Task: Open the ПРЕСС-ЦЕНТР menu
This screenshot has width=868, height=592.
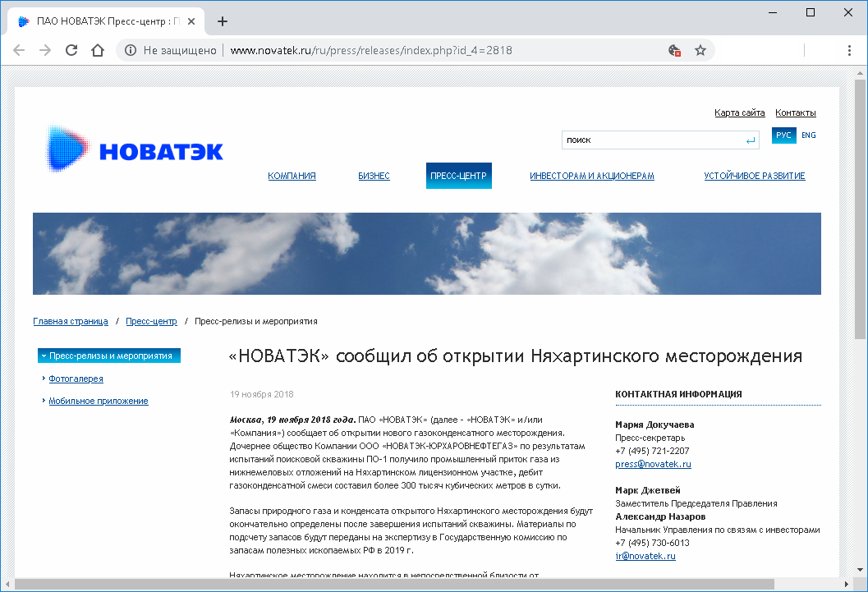Action: pos(459,176)
